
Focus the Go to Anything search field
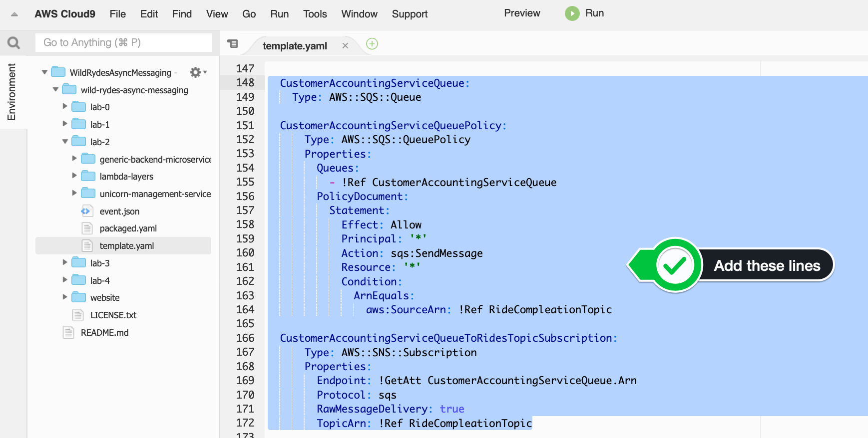coord(123,42)
